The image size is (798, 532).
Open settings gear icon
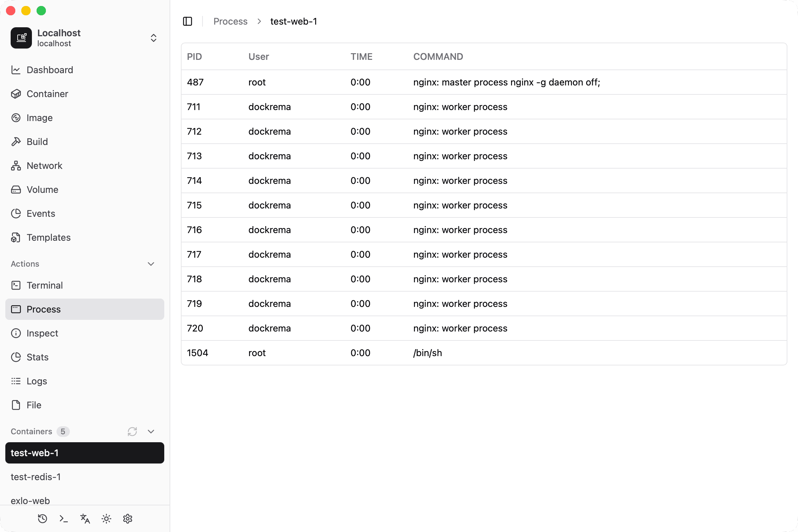tap(128, 518)
